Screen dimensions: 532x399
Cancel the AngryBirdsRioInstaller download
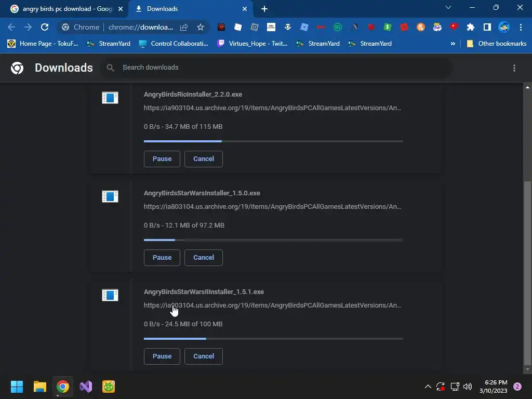point(204,159)
